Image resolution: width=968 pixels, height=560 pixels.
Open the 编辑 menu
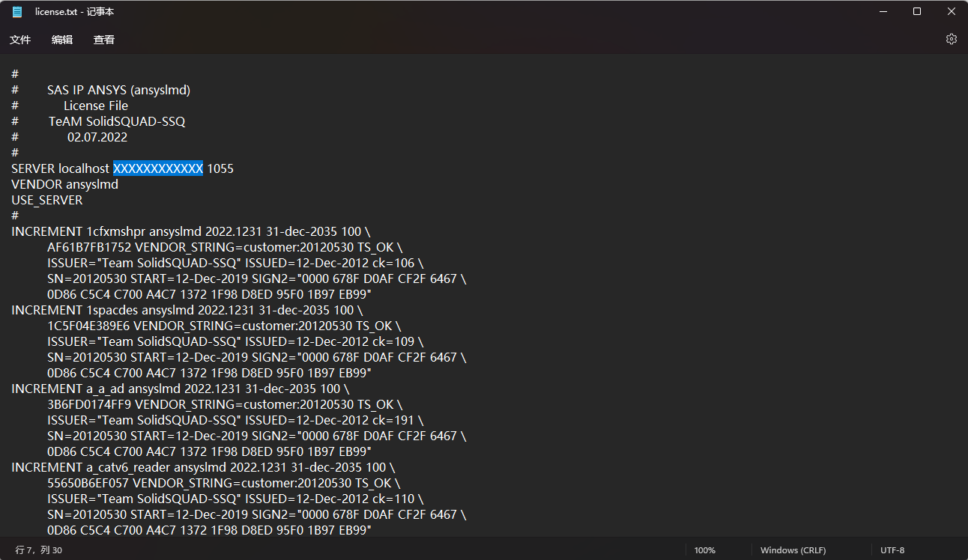[x=62, y=40]
